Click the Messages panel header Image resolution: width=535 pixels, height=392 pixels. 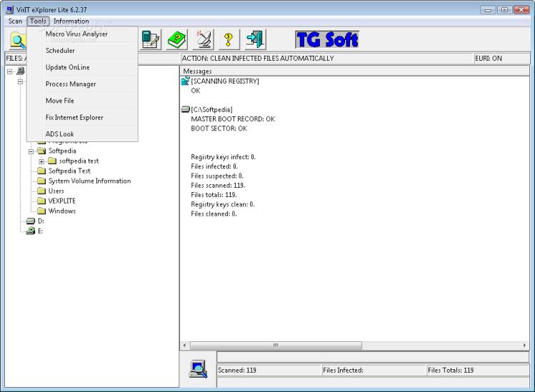click(354, 71)
